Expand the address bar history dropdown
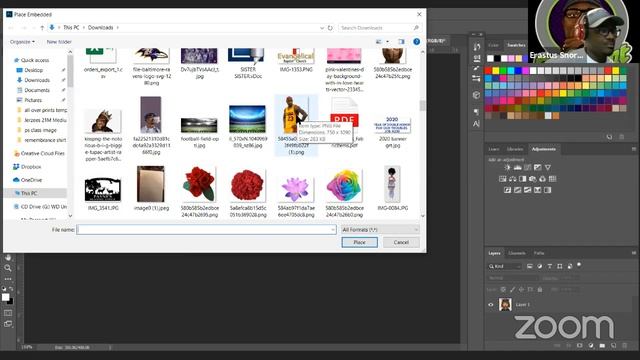This screenshot has width=640, height=360. [322, 28]
